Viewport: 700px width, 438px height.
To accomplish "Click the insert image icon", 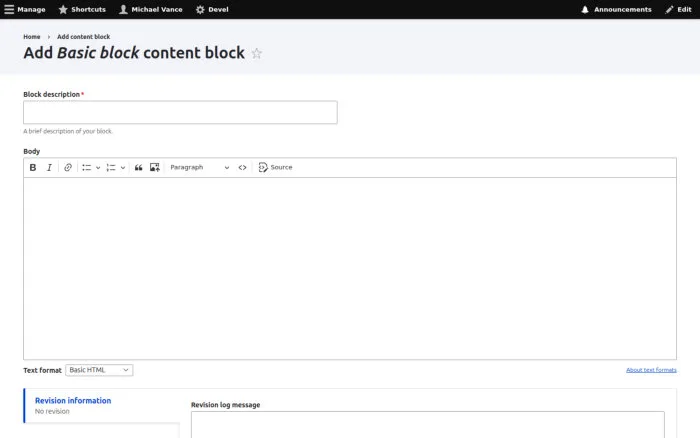I will [x=154, y=167].
